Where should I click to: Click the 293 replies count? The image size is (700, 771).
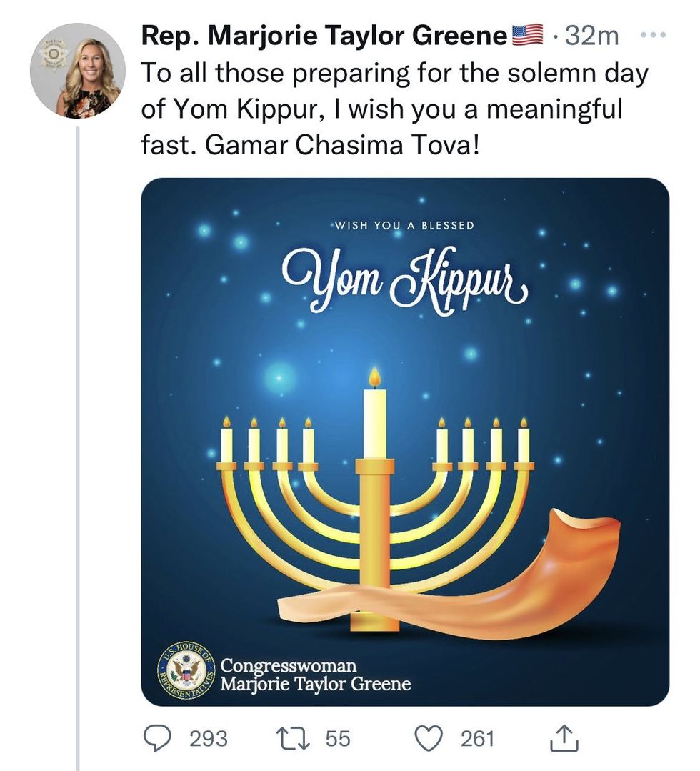pyautogui.click(x=209, y=739)
